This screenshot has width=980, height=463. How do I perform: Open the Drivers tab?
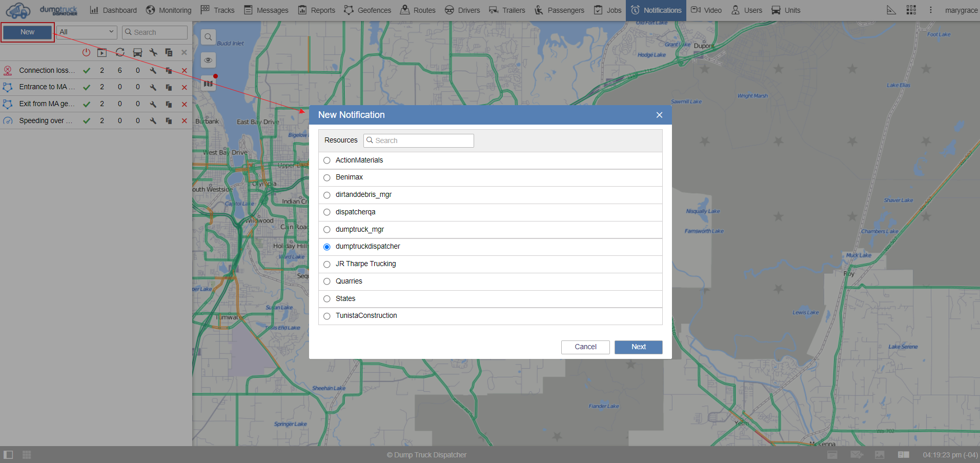462,10
